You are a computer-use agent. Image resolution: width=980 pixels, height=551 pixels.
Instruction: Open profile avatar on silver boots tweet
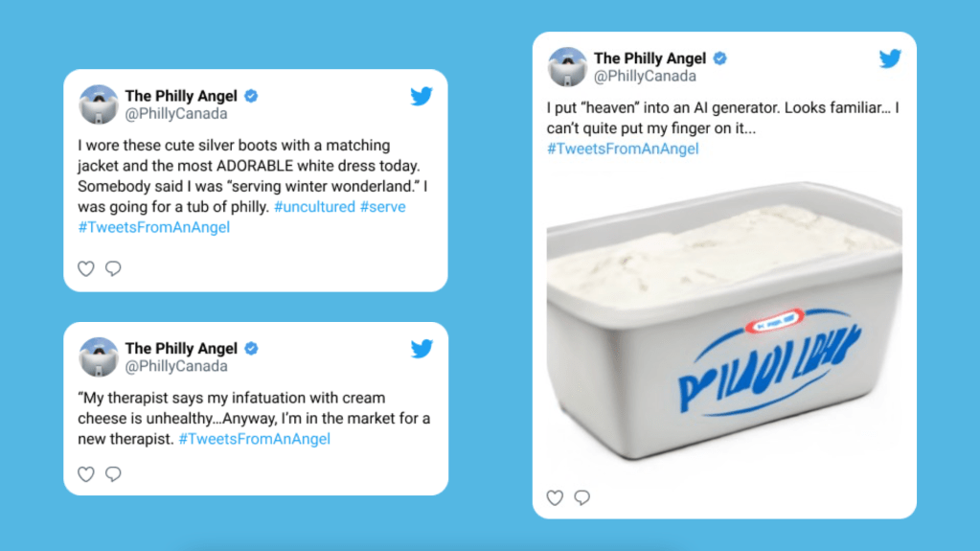pyautogui.click(x=99, y=104)
